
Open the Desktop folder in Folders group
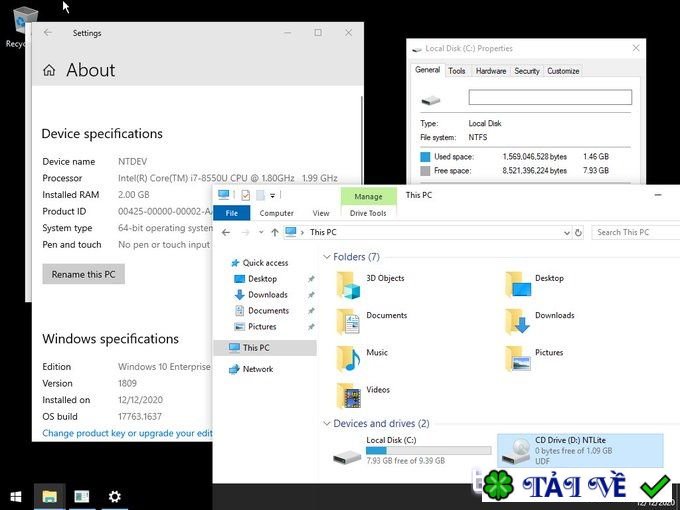(x=535, y=285)
